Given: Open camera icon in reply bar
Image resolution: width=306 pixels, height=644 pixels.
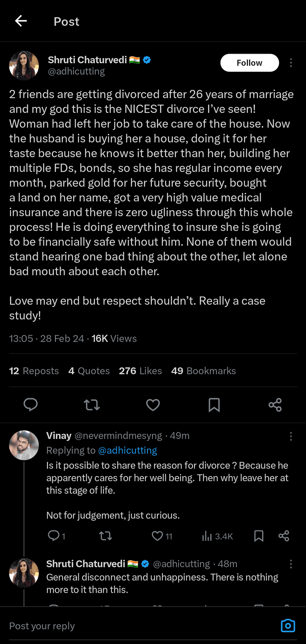Looking at the screenshot, I should 288,625.
